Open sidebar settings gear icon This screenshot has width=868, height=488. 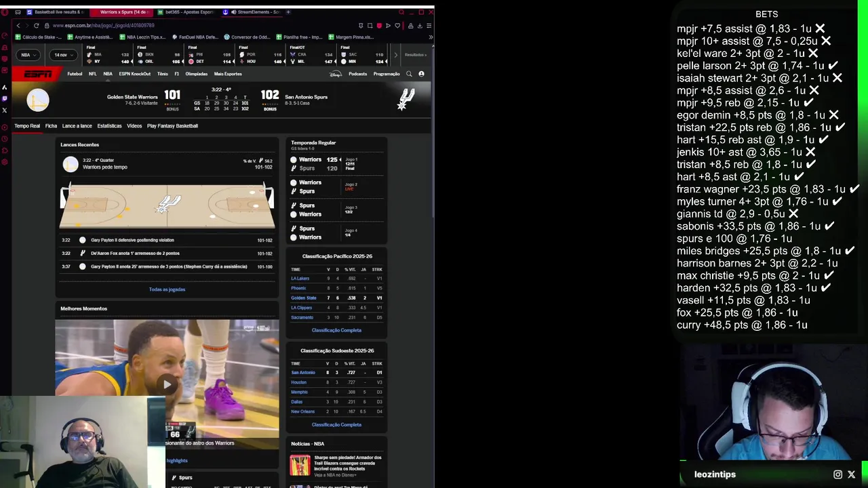(x=5, y=162)
